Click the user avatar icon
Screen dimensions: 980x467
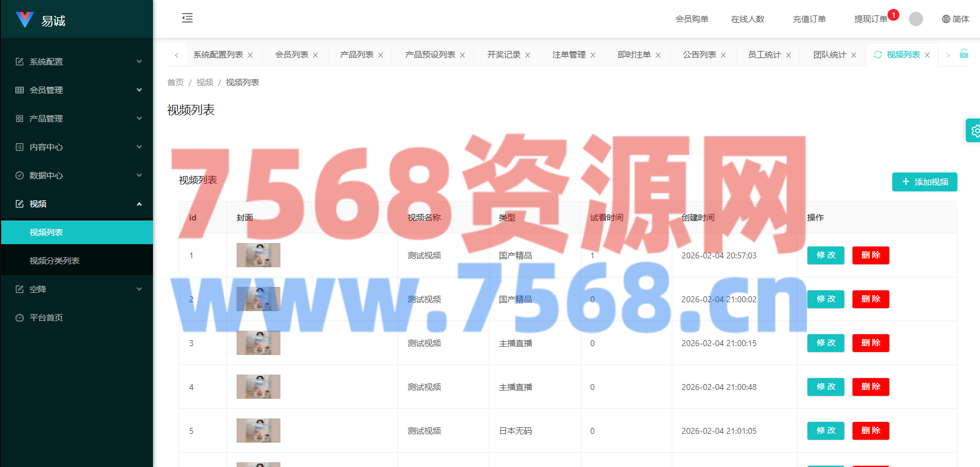(916, 19)
